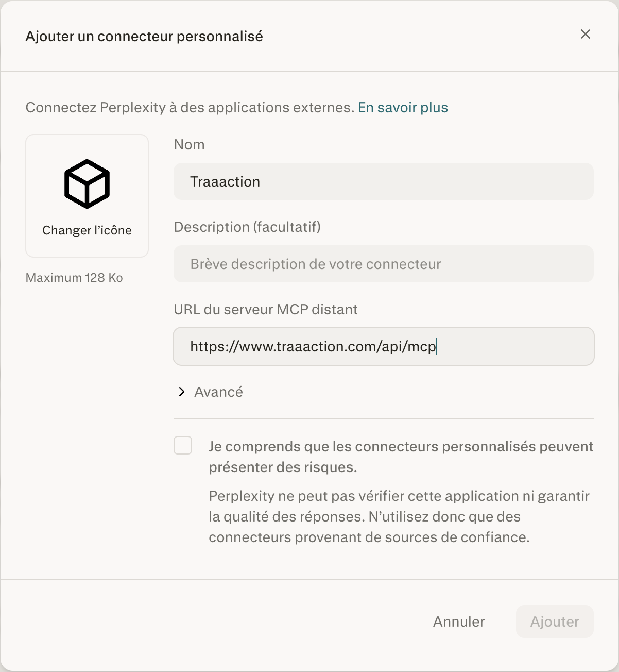Viewport: 619px width, 672px height.
Task: Click the "Maximum 128 Ko" size note
Action: click(74, 278)
